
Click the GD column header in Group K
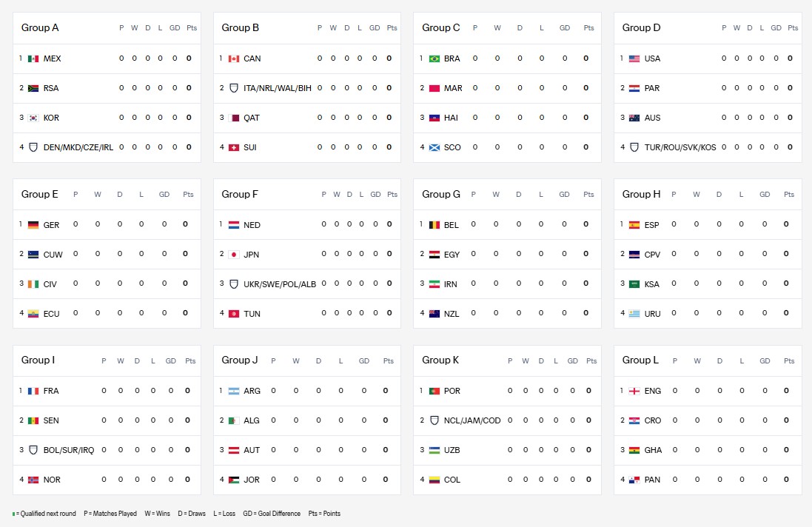point(573,361)
